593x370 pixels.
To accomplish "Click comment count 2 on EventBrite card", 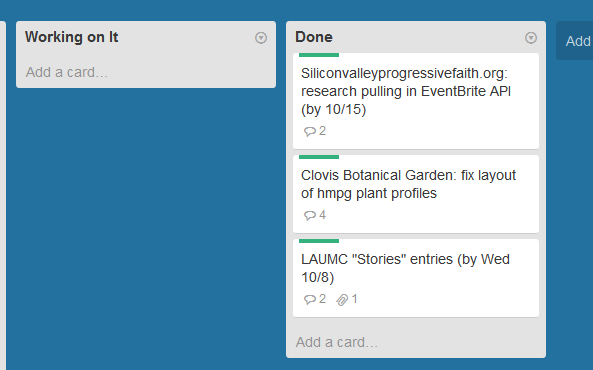I will tap(322, 131).
